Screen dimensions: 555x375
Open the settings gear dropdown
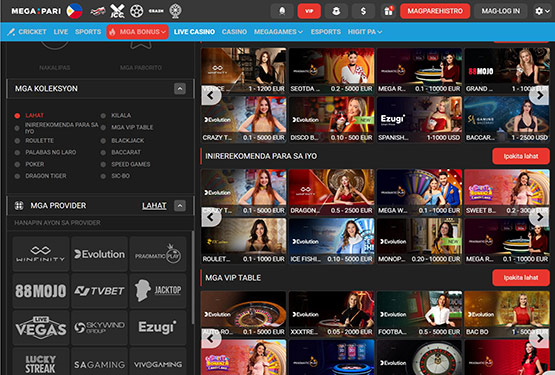coord(542,11)
